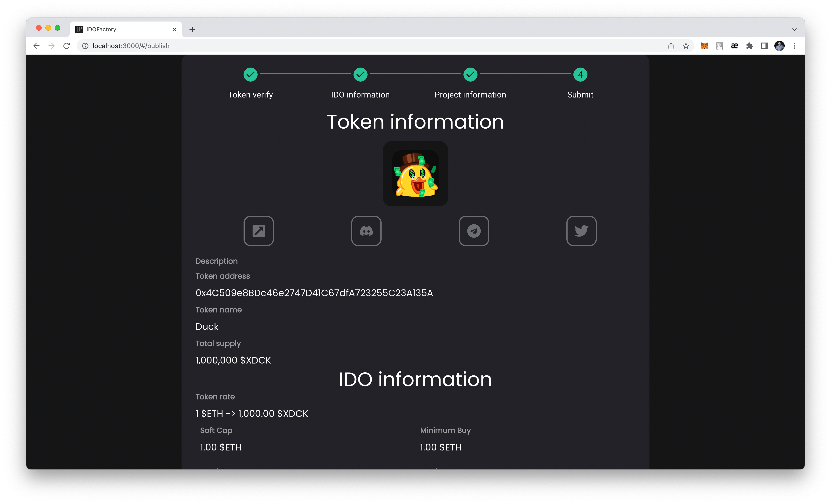Bookmark this page with star icon
The width and height of the screenshot is (831, 504).
coord(686,46)
